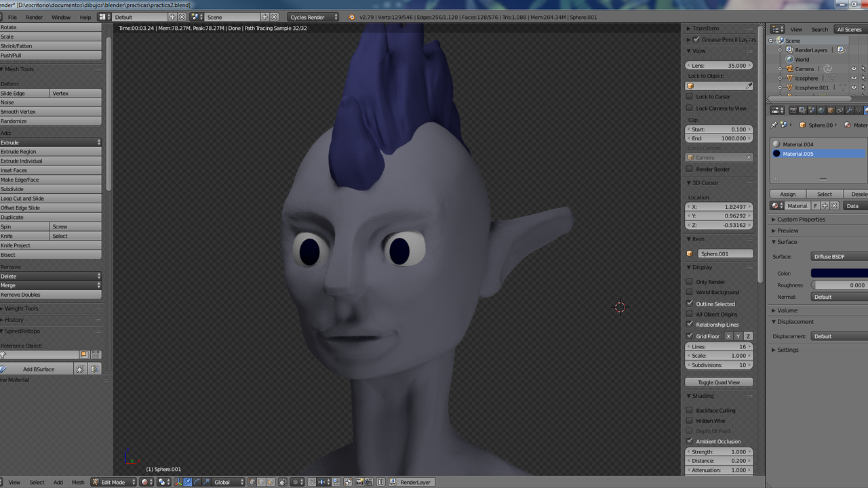Open the Diffuse BSDF surface dropdown
868x488 pixels.
point(841,256)
